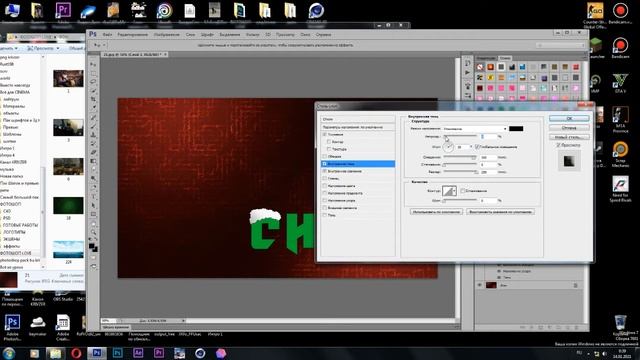Screen dimensions: 640x360
Task: Select Тень (Drop Shadow) in styles list
Action: (332, 215)
